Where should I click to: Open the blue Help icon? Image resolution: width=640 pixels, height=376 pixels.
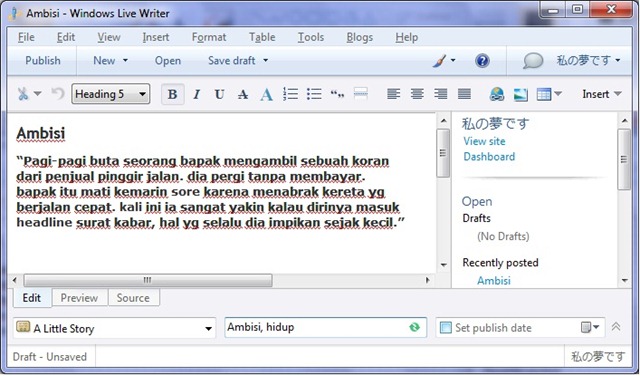[482, 61]
